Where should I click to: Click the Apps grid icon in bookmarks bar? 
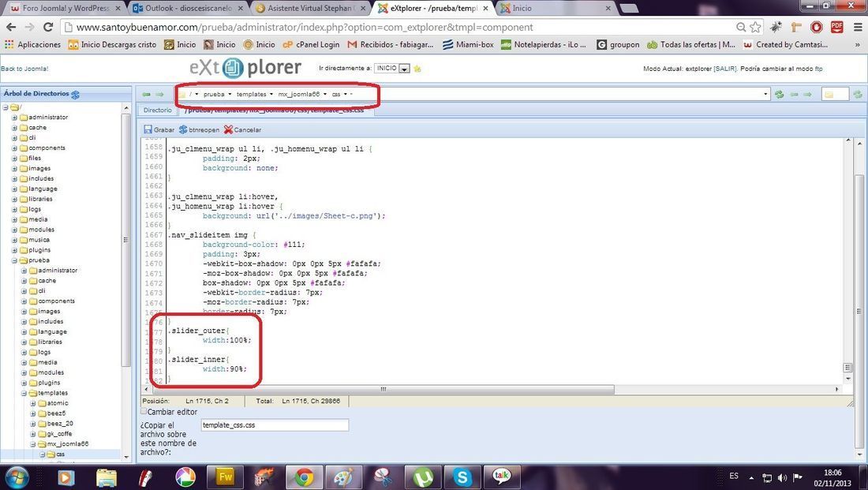click(9, 44)
